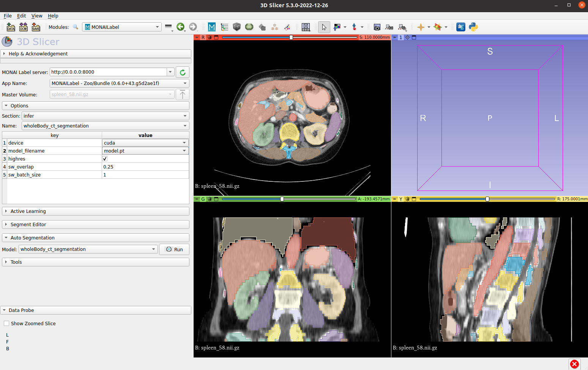Open the Segment Editor toolbar icon
Screen dimensions: 588x370
pos(287,27)
